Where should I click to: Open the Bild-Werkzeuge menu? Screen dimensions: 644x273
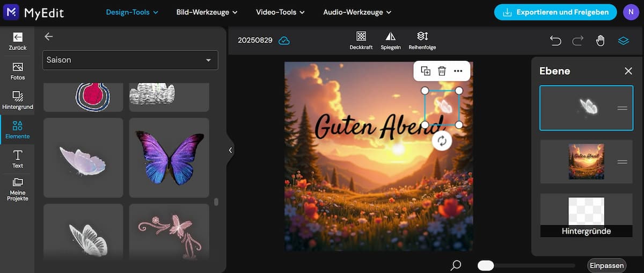click(207, 12)
